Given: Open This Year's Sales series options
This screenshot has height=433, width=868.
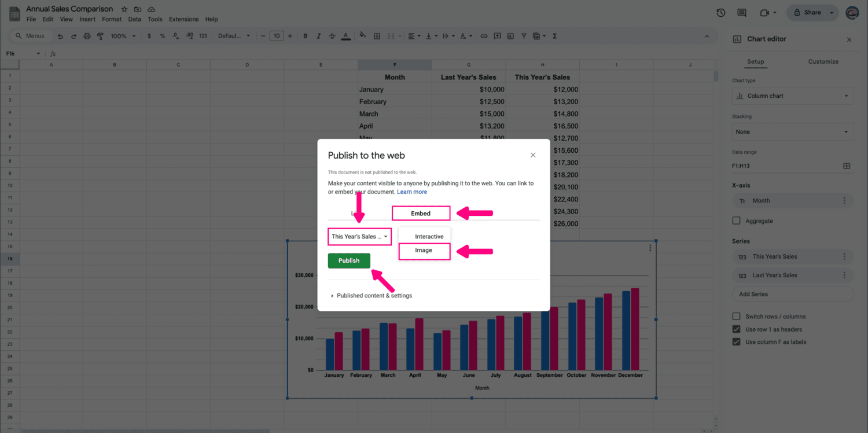Looking at the screenshot, I should click(844, 256).
